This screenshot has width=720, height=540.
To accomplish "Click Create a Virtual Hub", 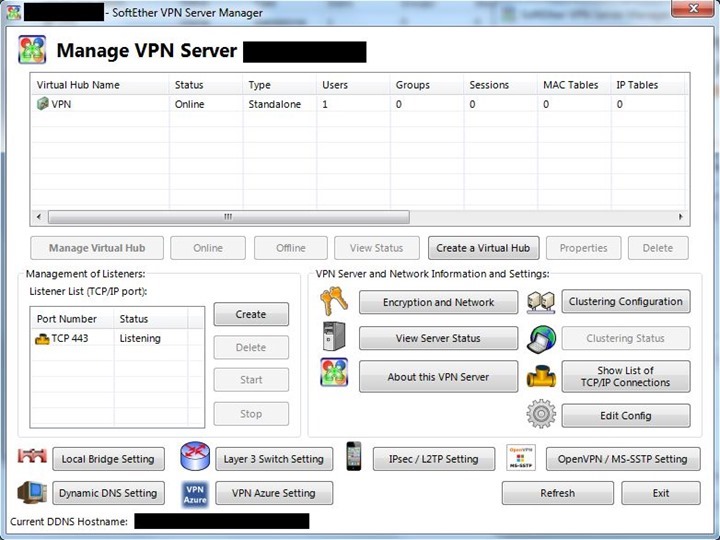I will 484,248.
